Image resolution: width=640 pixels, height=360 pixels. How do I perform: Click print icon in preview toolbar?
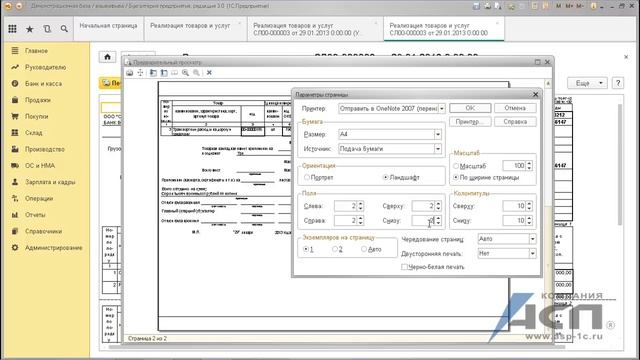[x=130, y=73]
